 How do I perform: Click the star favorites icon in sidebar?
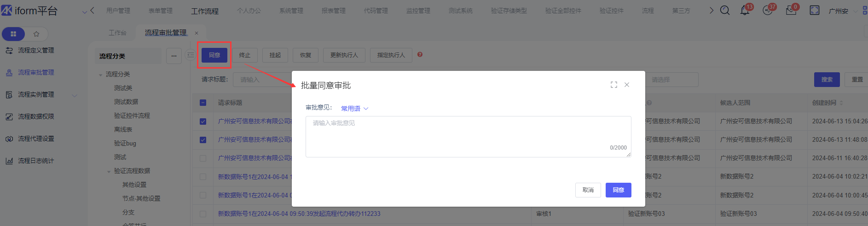36,34
